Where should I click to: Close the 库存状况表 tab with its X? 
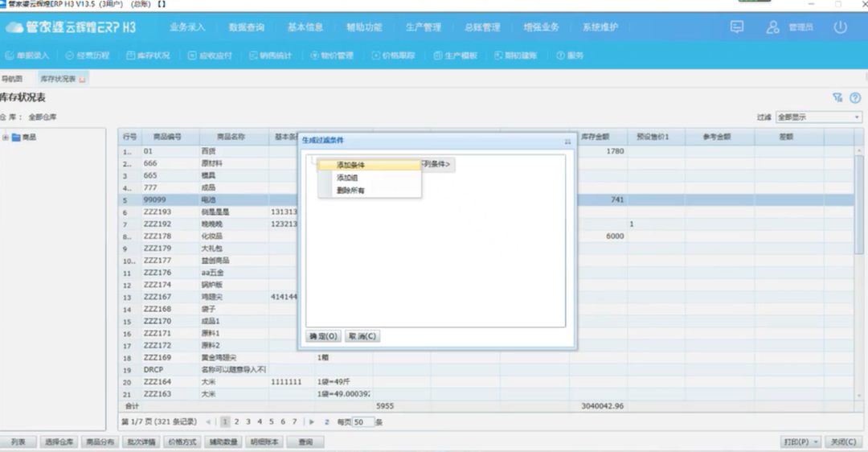point(82,79)
